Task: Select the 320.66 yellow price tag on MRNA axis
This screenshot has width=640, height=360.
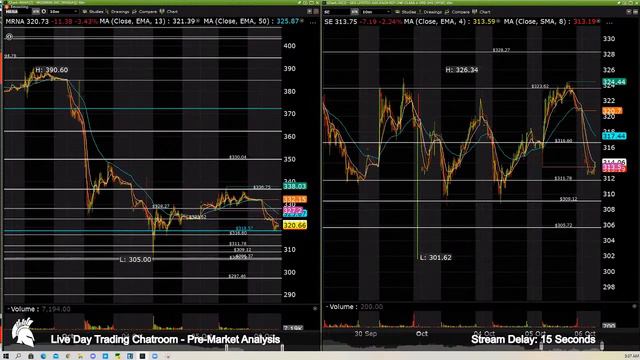Action: tap(295, 225)
